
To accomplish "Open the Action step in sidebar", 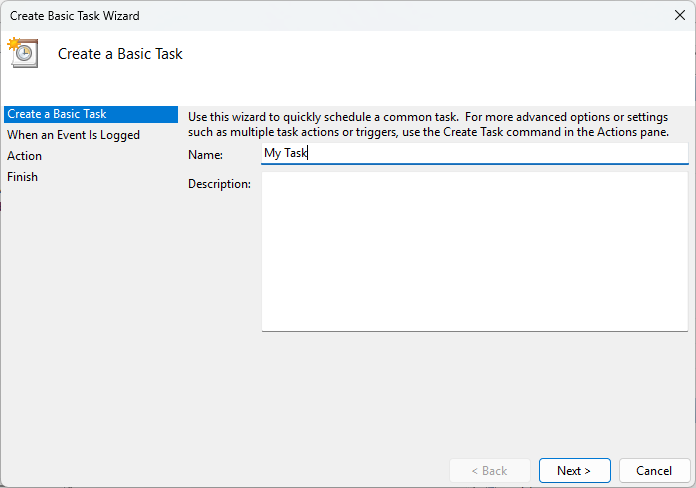I will coord(24,156).
